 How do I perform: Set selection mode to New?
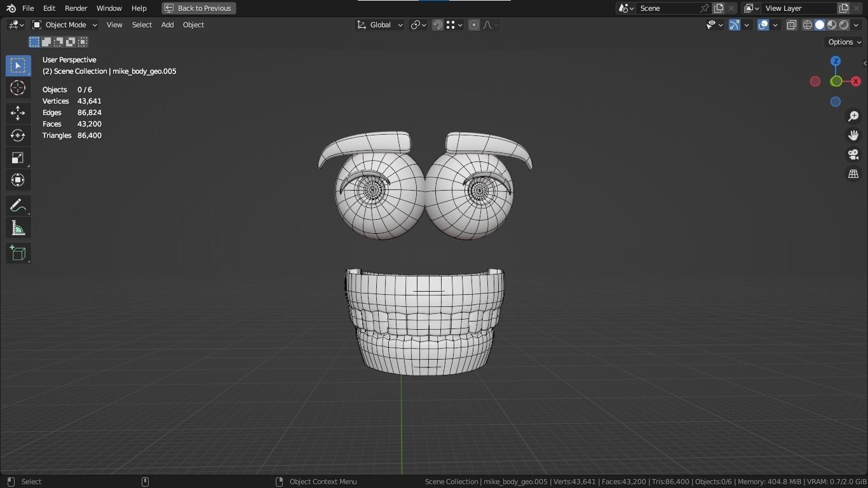tap(34, 42)
